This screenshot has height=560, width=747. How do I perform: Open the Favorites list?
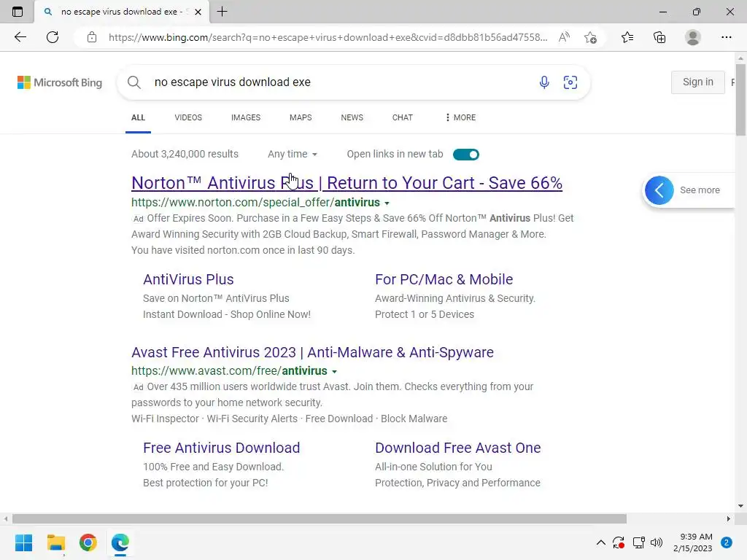click(627, 37)
